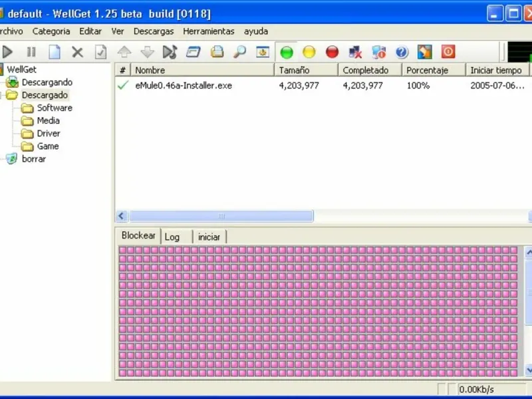
Task: Select the Game category folder
Action: [x=48, y=146]
